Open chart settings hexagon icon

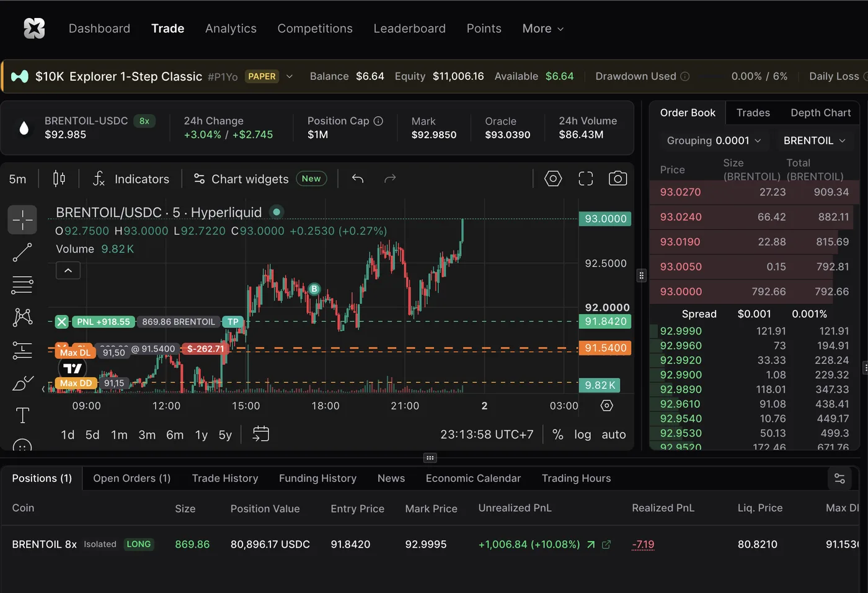click(x=553, y=179)
